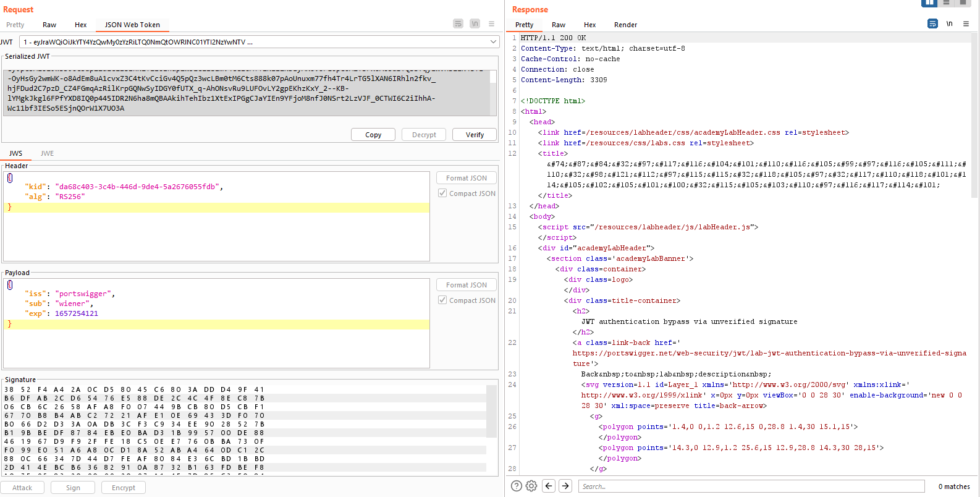Open the JWT token selection dropdown

(x=493, y=42)
